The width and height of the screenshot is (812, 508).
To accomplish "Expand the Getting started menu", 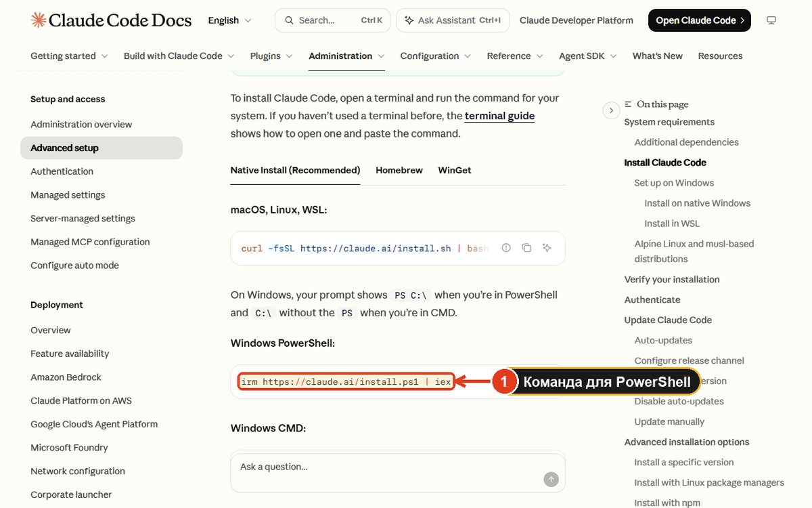I will (69, 56).
